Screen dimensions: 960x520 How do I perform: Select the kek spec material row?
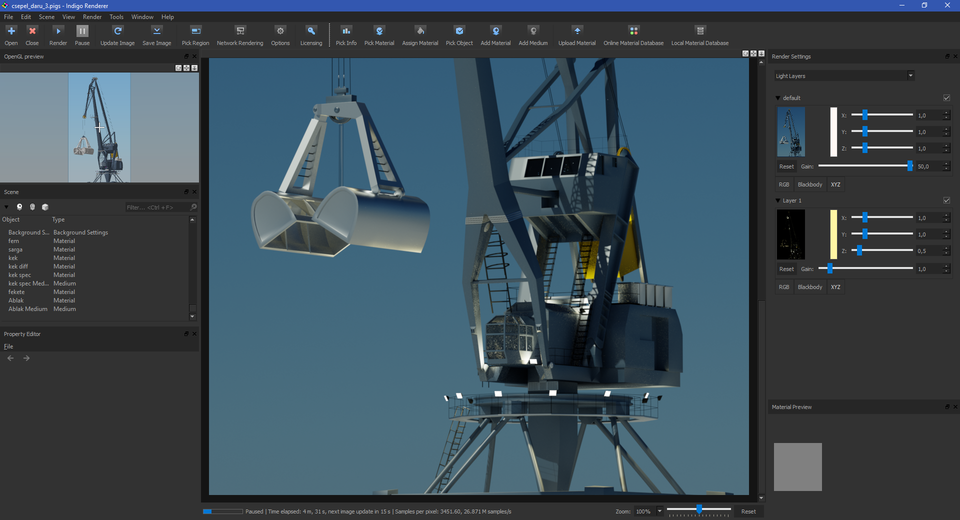tap(20, 275)
